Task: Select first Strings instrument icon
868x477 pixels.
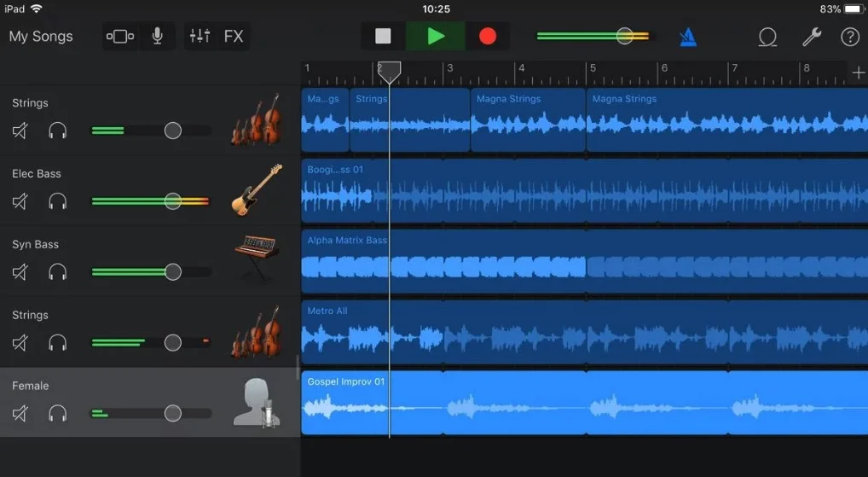Action: (x=257, y=119)
